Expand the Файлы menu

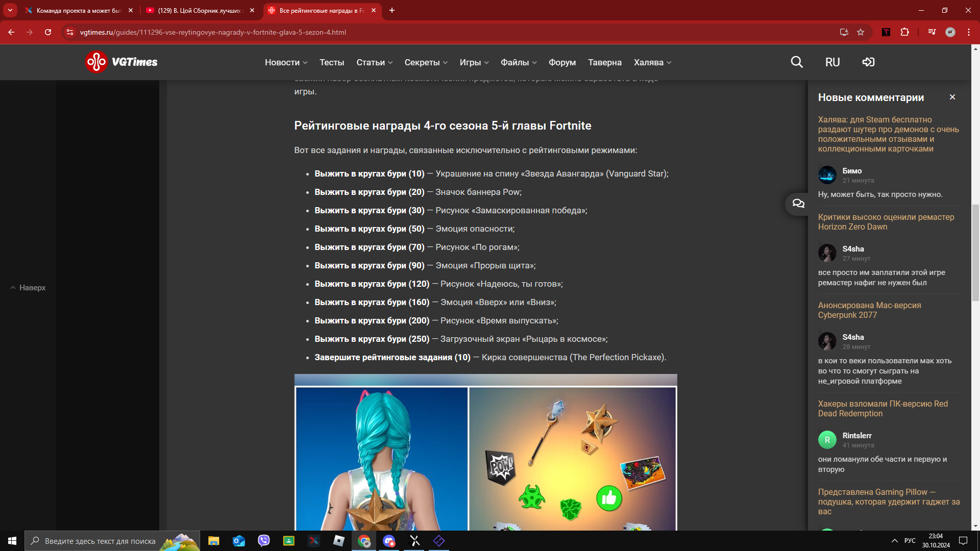pos(519,62)
